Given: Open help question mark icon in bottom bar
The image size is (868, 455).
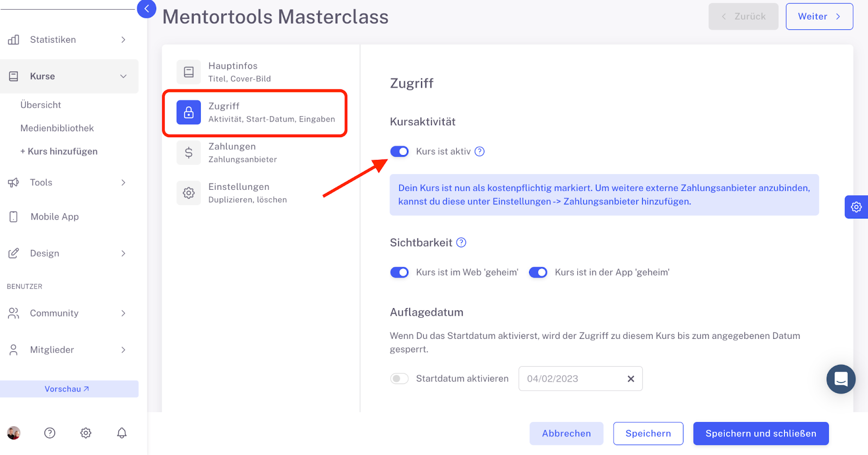Looking at the screenshot, I should click(x=50, y=433).
